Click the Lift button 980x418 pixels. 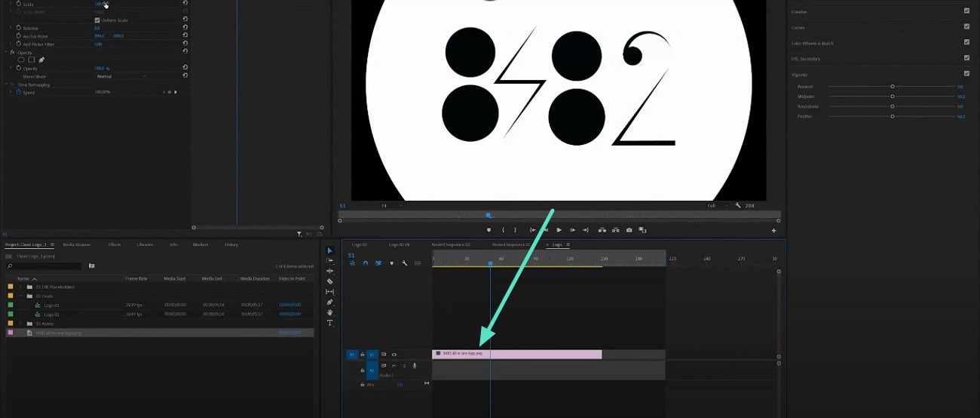602,230
